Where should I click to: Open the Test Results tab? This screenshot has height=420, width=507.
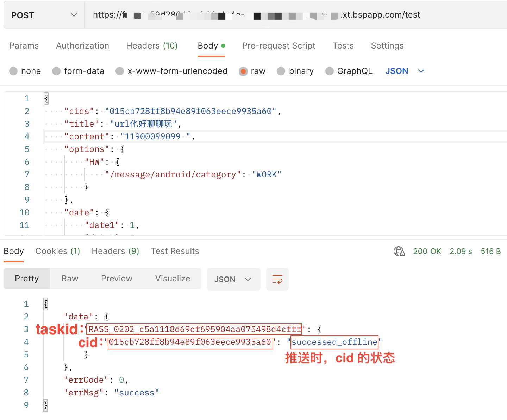point(175,251)
